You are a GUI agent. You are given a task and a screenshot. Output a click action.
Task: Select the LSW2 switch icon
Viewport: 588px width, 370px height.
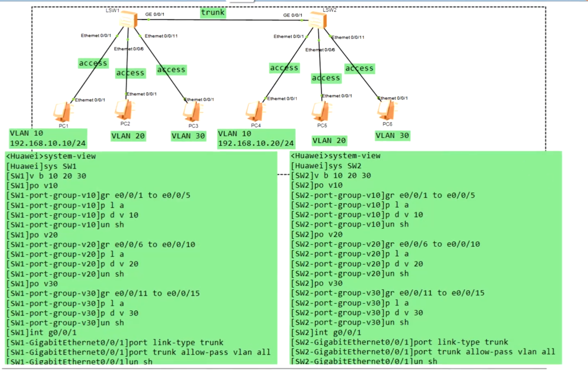(317, 20)
